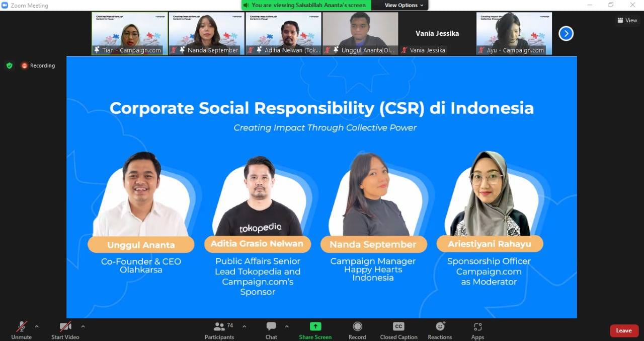Click the slide title 'Corporate Social Responsibility (CSR) di Indonesia'
The height and width of the screenshot is (341, 644).
pos(321,108)
